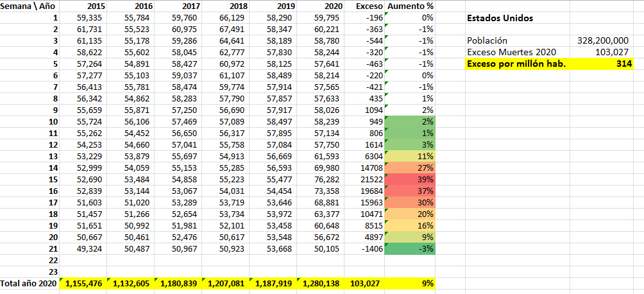644x294 pixels.
Task: Select the 2020 value 60,648 in week 19
Action: pyautogui.click(x=320, y=225)
